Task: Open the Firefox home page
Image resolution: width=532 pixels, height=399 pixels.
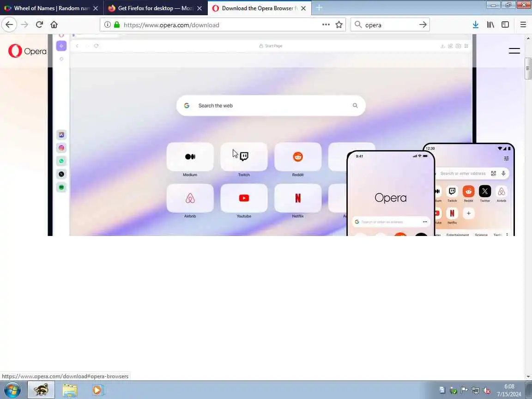Action: click(x=54, y=25)
